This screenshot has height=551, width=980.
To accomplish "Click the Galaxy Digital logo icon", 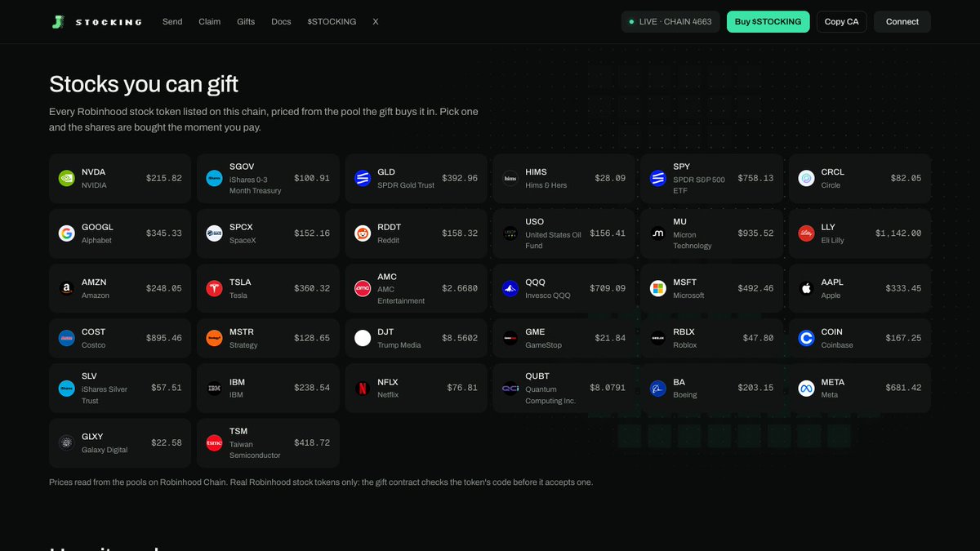I will click(66, 443).
